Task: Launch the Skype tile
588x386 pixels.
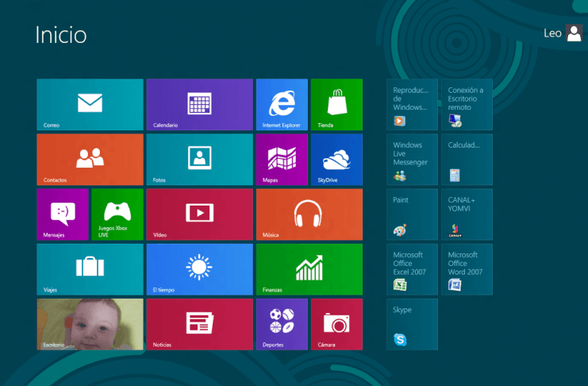Action: [x=412, y=324]
